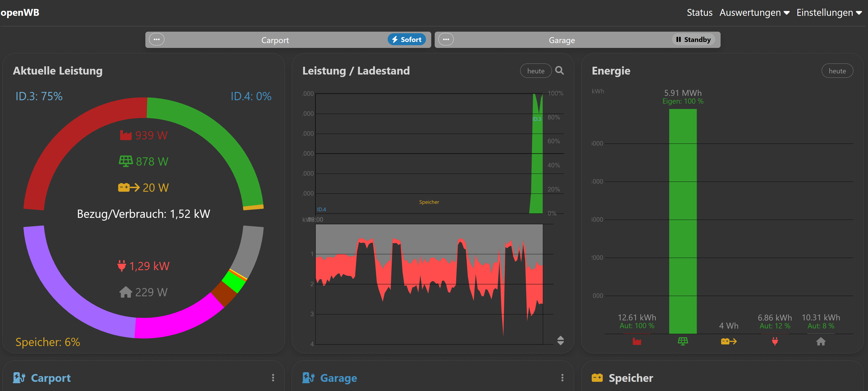Click the solar panel icon under Energie chart
868x391 pixels.
[683, 341]
